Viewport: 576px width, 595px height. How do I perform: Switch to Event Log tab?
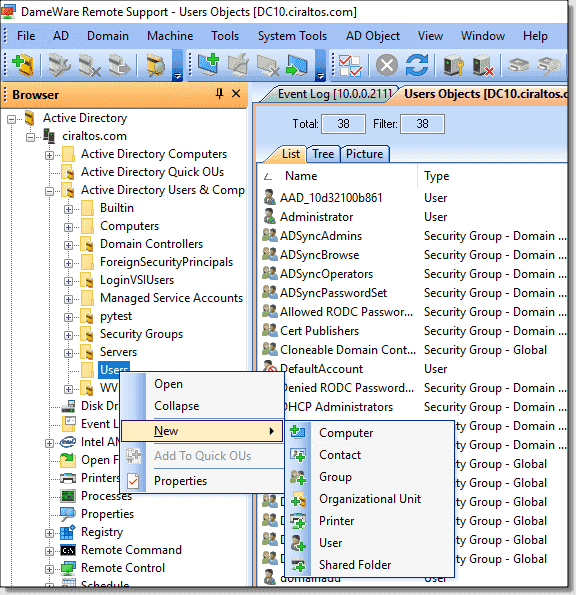coord(334,94)
